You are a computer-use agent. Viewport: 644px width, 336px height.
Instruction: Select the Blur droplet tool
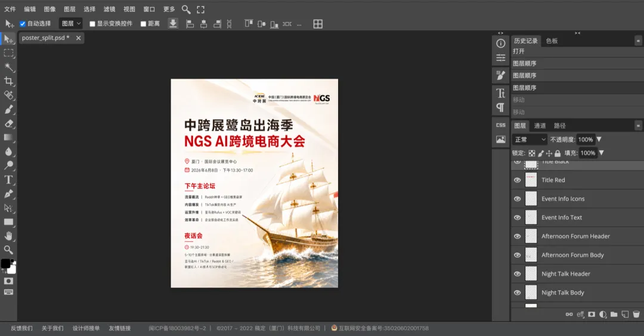click(x=8, y=151)
